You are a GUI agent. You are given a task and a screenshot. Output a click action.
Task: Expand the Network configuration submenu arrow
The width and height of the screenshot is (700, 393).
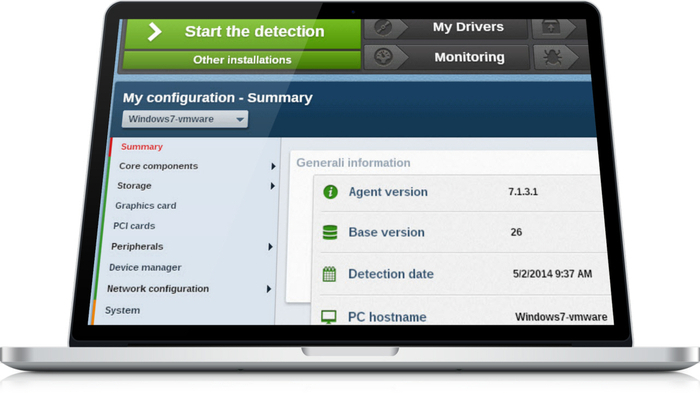[269, 289]
